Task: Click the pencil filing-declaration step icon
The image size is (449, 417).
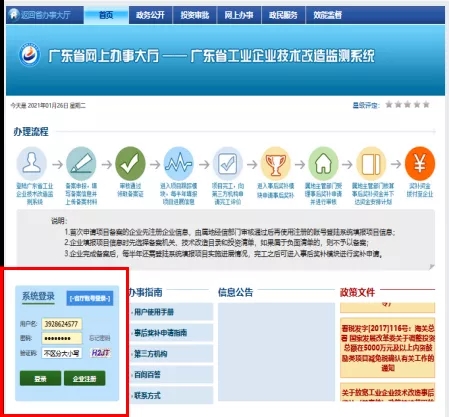Action: 81,164
